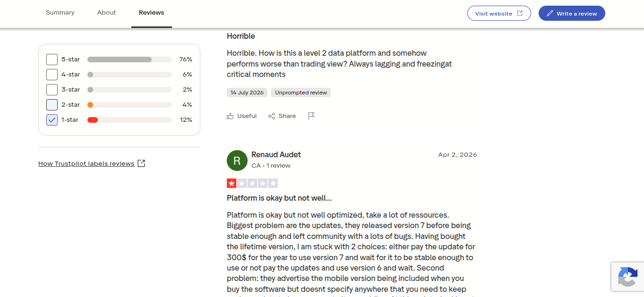Switch to the Summary tab
Viewport: 644px width, 297px height.
point(60,13)
